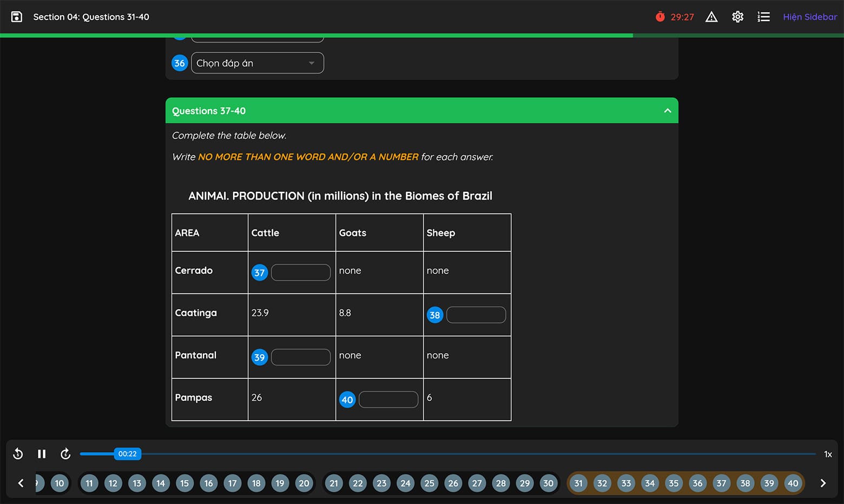This screenshot has width=844, height=504.
Task: Open settings with the gear icon
Action: coord(737,17)
